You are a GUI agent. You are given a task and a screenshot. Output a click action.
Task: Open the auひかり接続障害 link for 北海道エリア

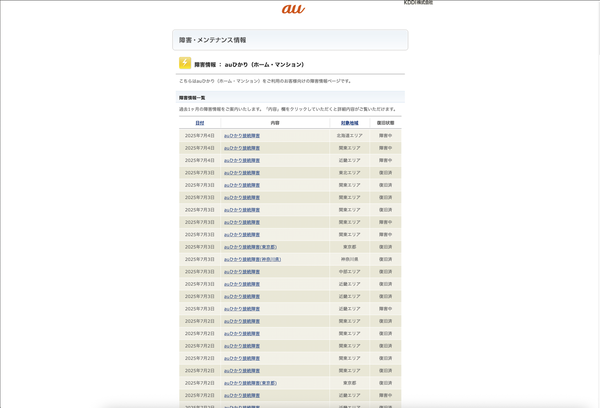pyautogui.click(x=242, y=135)
